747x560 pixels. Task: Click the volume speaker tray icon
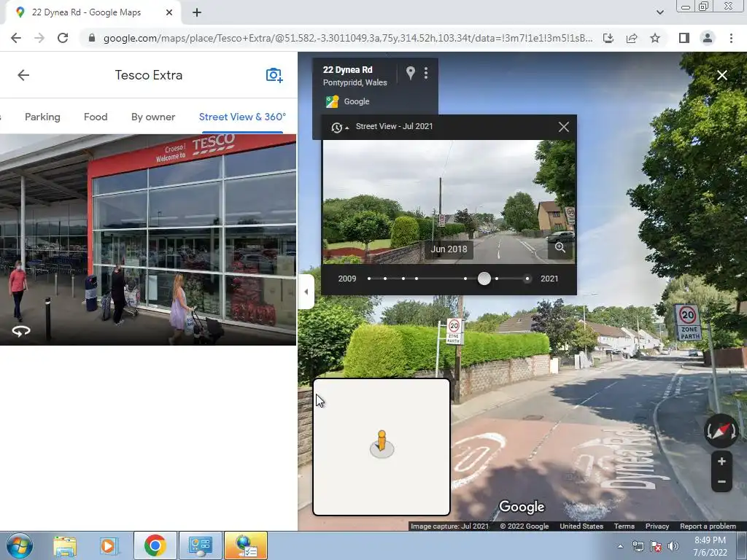(673, 547)
